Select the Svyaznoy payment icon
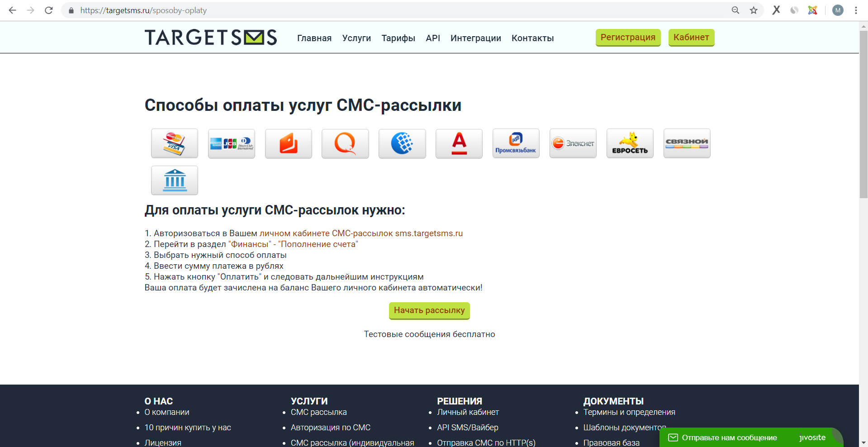The height and width of the screenshot is (447, 868). click(687, 143)
